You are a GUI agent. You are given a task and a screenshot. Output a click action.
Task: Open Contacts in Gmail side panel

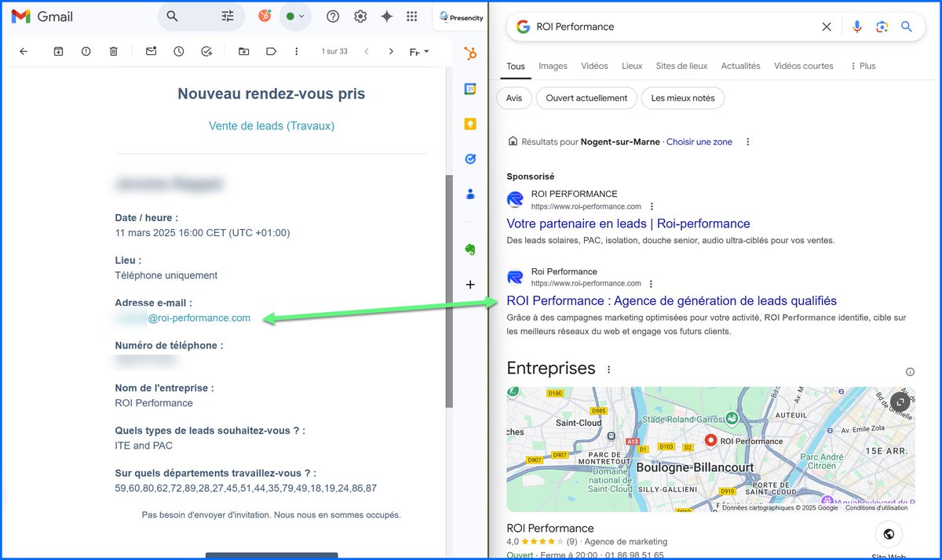click(470, 193)
